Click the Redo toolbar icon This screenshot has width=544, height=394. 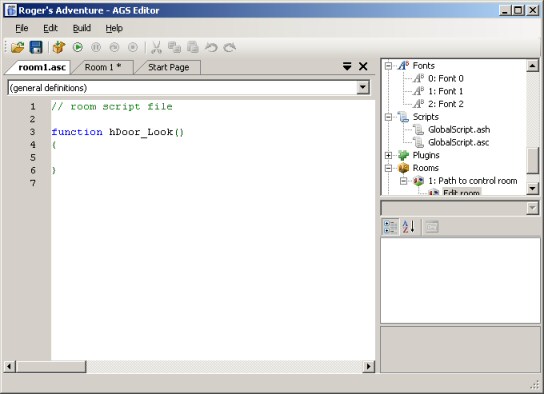(x=230, y=47)
